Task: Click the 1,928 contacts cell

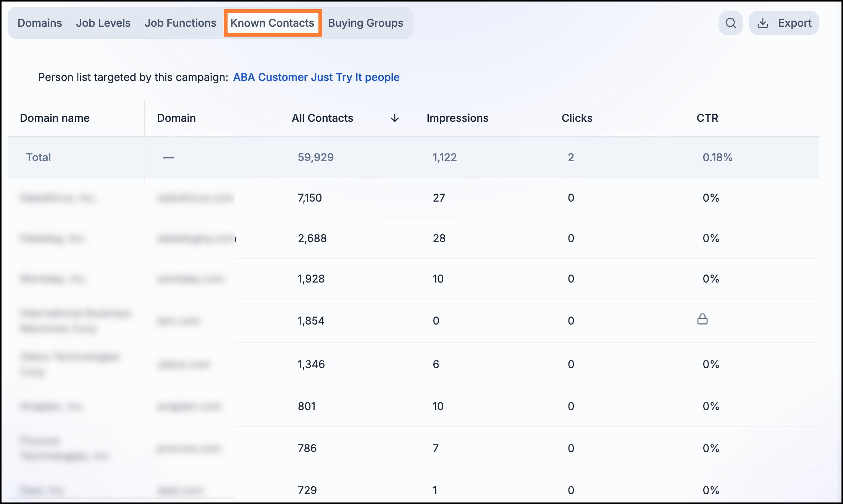Action: (x=311, y=279)
